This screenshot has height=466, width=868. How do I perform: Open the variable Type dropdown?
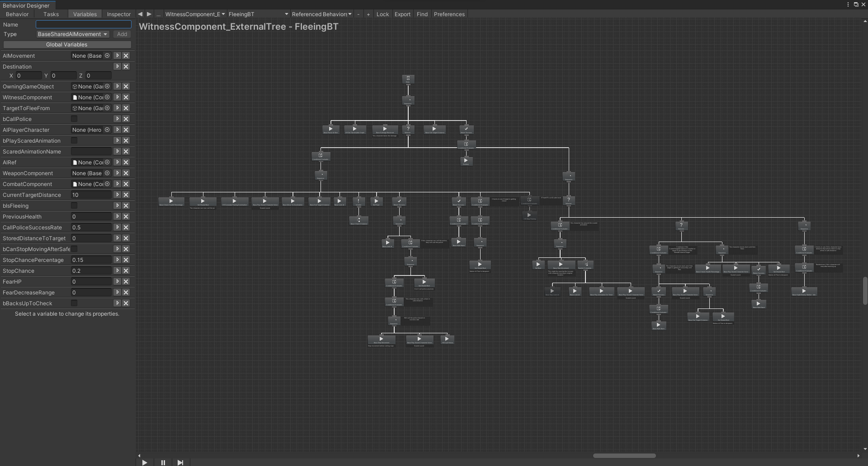pyautogui.click(x=73, y=34)
